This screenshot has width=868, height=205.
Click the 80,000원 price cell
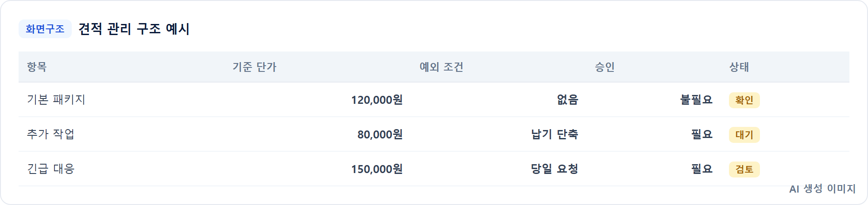pos(380,134)
